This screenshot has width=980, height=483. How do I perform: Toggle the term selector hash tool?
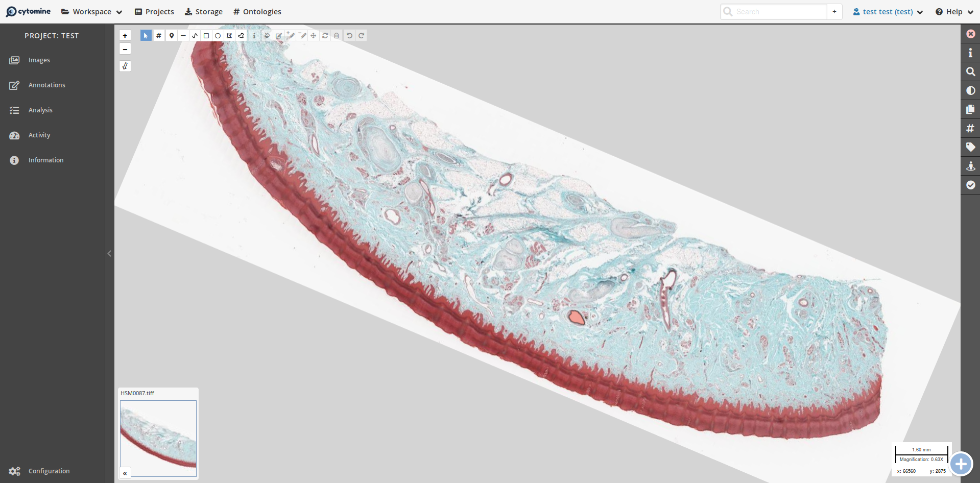[159, 36]
